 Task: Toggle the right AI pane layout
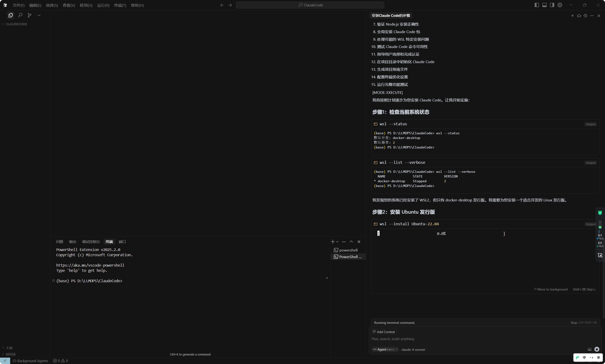pos(552,5)
